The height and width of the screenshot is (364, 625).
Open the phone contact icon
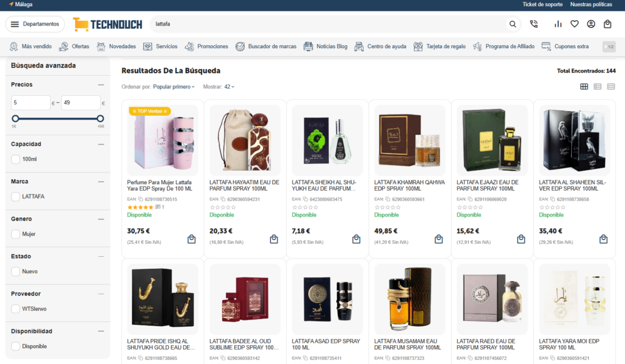point(533,24)
